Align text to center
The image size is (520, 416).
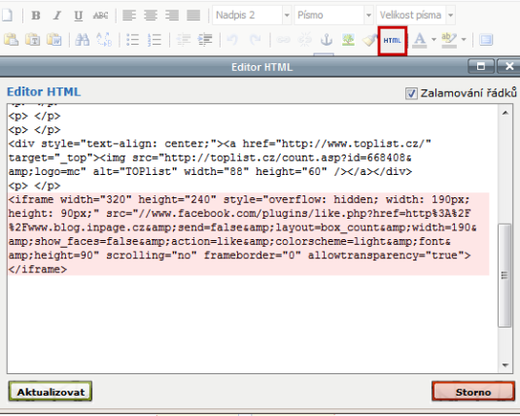coord(151,15)
